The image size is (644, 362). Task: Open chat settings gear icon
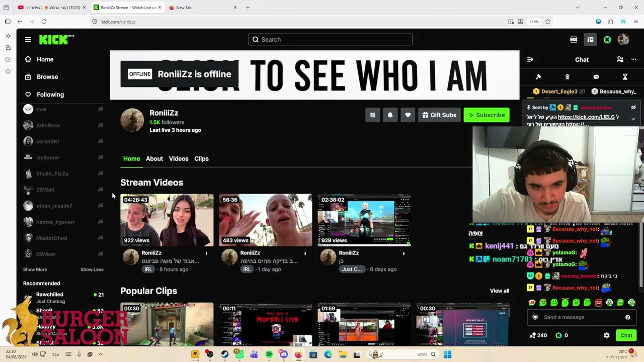(x=606, y=335)
